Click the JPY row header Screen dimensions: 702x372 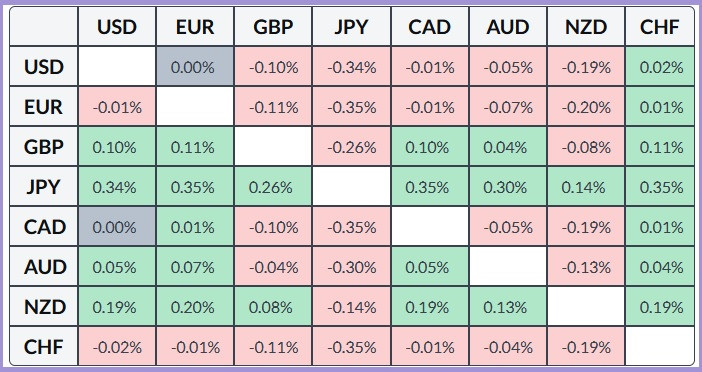pos(43,187)
